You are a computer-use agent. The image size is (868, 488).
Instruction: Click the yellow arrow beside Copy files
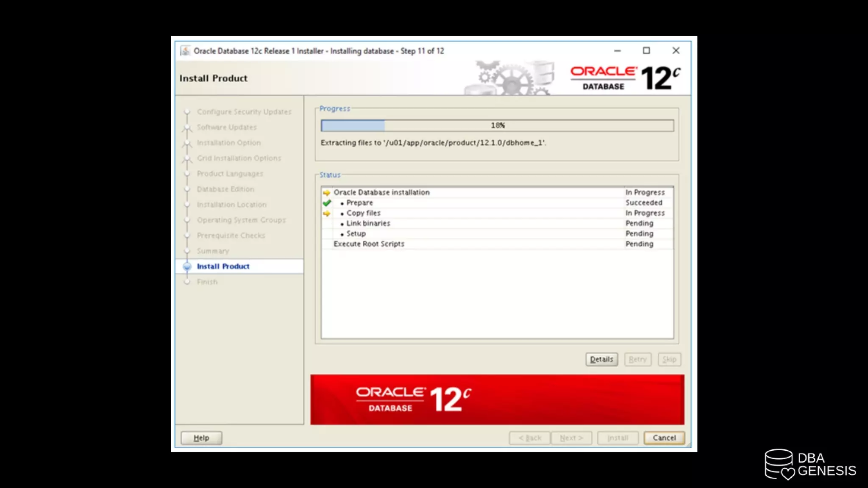click(x=326, y=213)
